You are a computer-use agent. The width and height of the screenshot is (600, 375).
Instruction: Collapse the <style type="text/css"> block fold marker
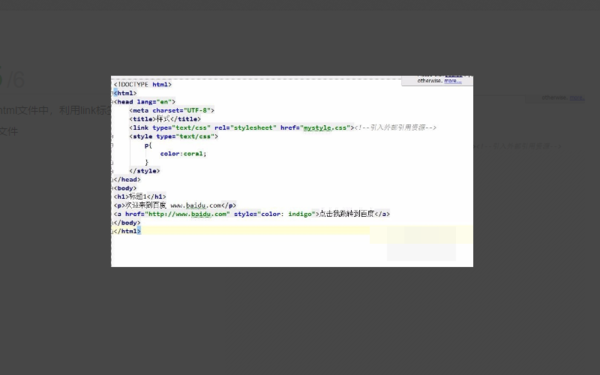(112, 136)
